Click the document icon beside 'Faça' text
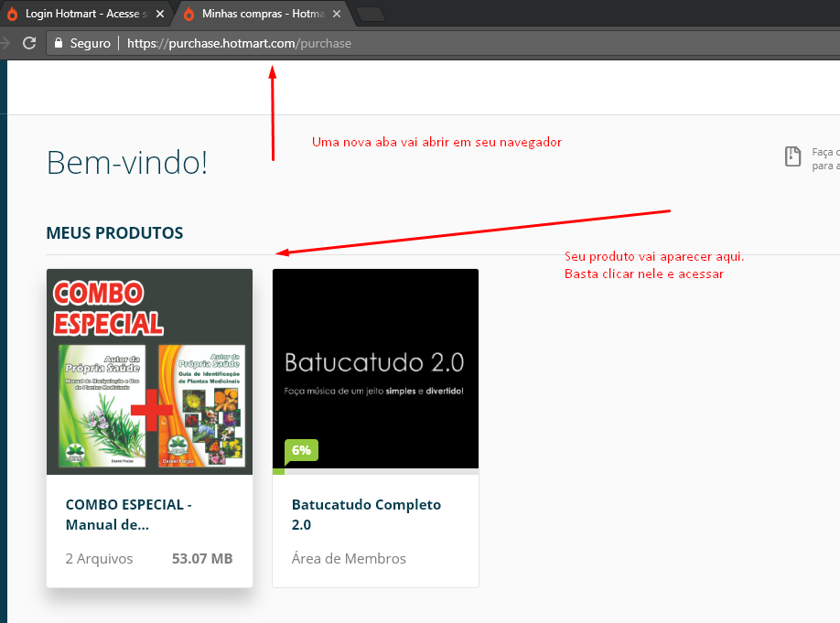The height and width of the screenshot is (623, 840). 792,156
